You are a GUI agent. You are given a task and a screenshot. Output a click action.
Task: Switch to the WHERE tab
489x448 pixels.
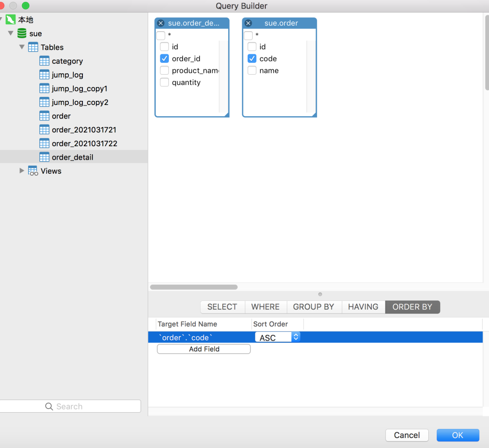click(x=265, y=307)
